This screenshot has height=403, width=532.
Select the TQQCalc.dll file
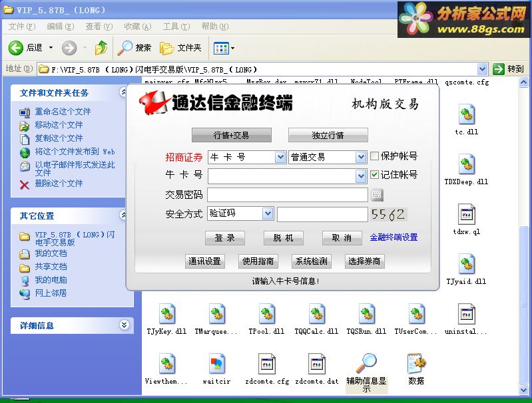pyautogui.click(x=316, y=319)
